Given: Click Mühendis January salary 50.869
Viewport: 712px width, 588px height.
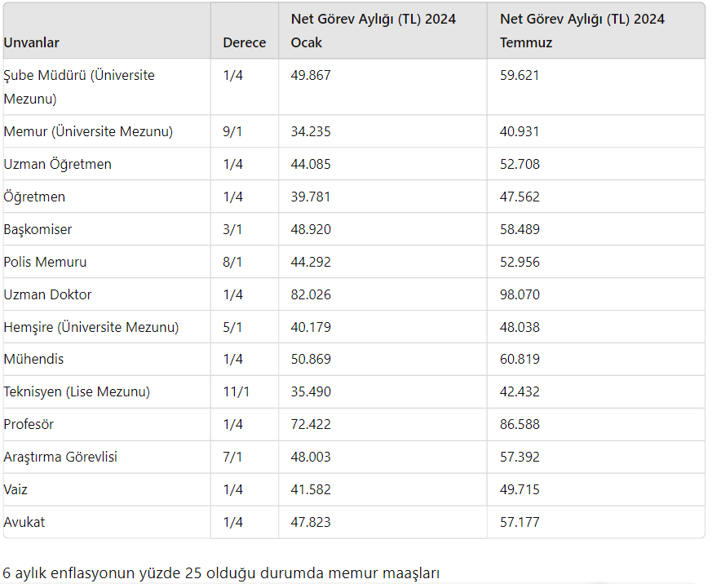Looking at the screenshot, I should pyautogui.click(x=311, y=359).
